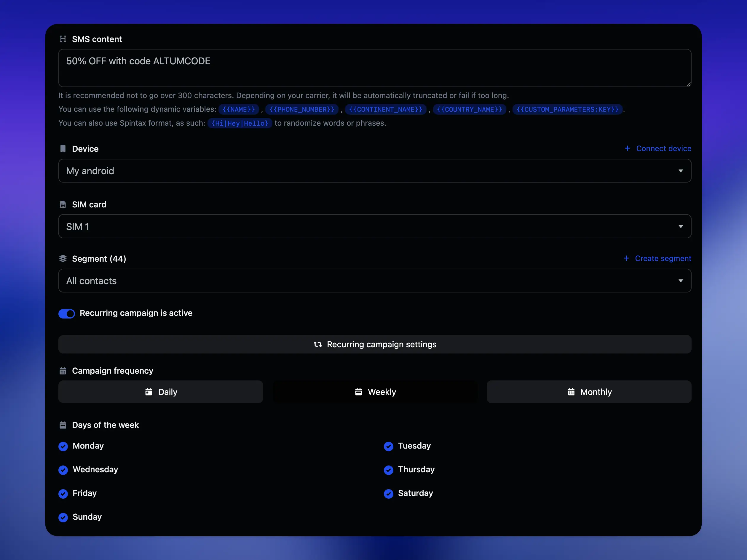Click the {{PHONE_NUMBER}} variable tag
Image resolution: width=747 pixels, height=560 pixels.
point(302,109)
